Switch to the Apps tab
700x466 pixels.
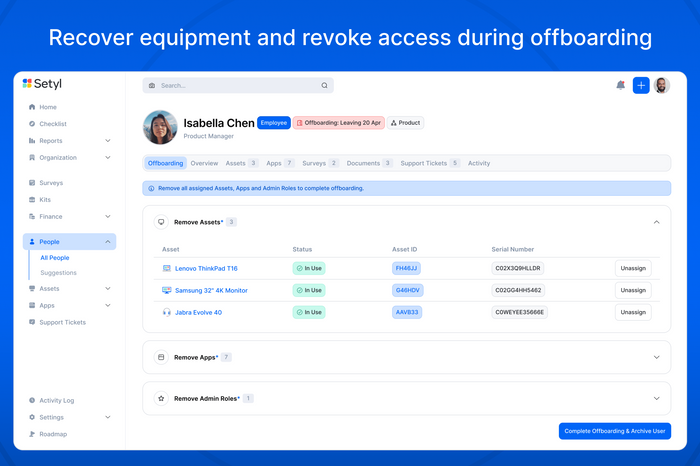point(280,163)
